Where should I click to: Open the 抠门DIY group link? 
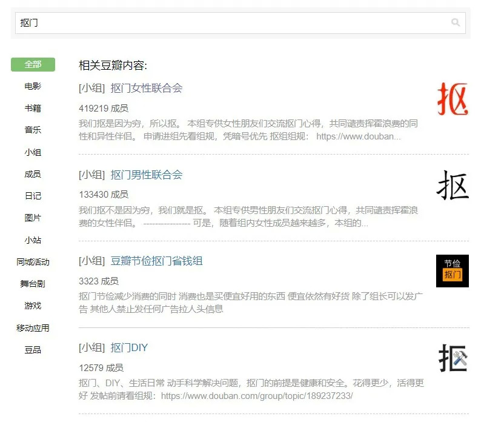click(x=129, y=347)
